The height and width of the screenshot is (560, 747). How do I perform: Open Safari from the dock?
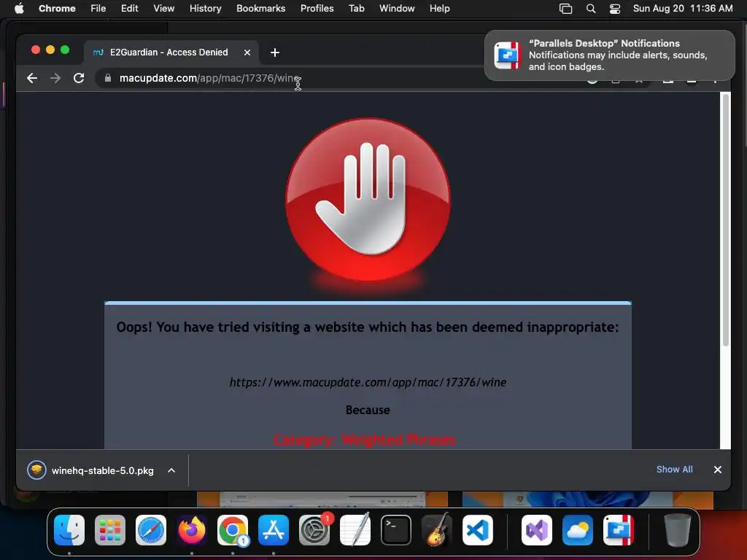point(151,530)
